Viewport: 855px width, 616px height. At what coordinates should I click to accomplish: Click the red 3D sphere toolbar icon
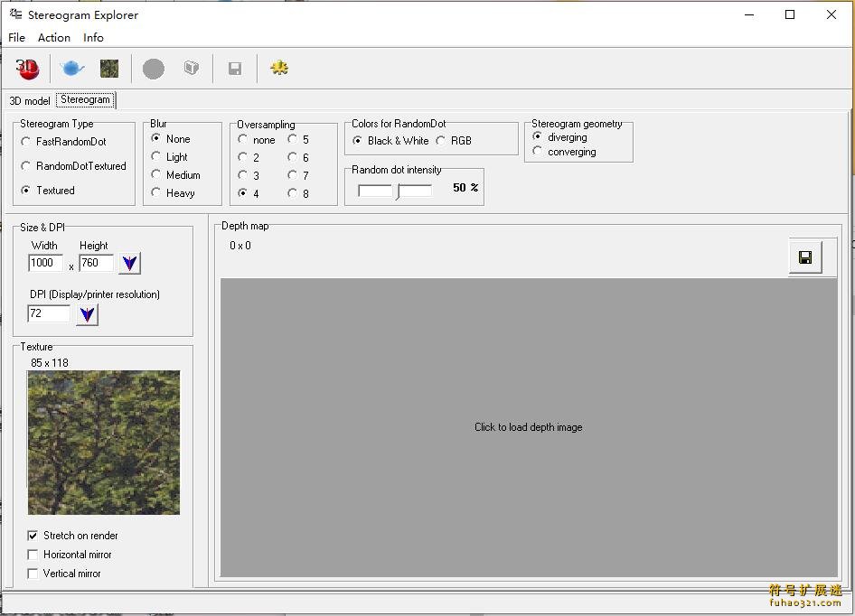click(26, 68)
